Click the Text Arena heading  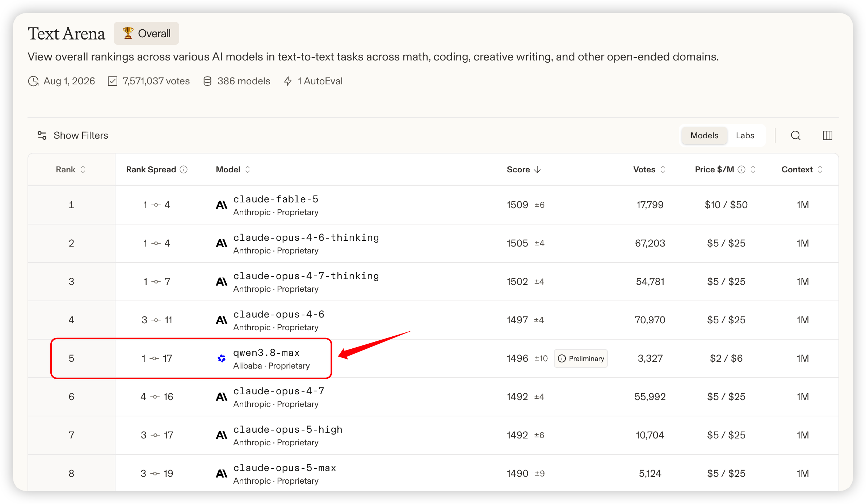tap(66, 34)
